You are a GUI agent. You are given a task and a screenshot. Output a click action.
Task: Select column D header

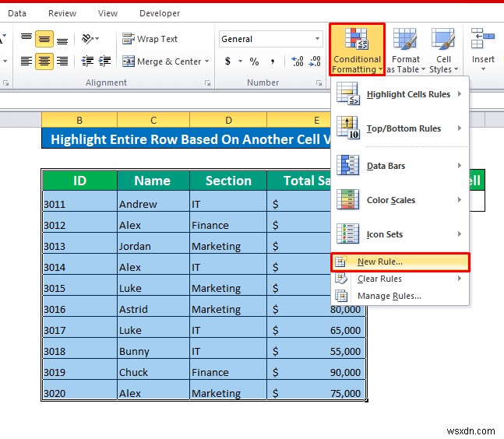[x=228, y=120]
